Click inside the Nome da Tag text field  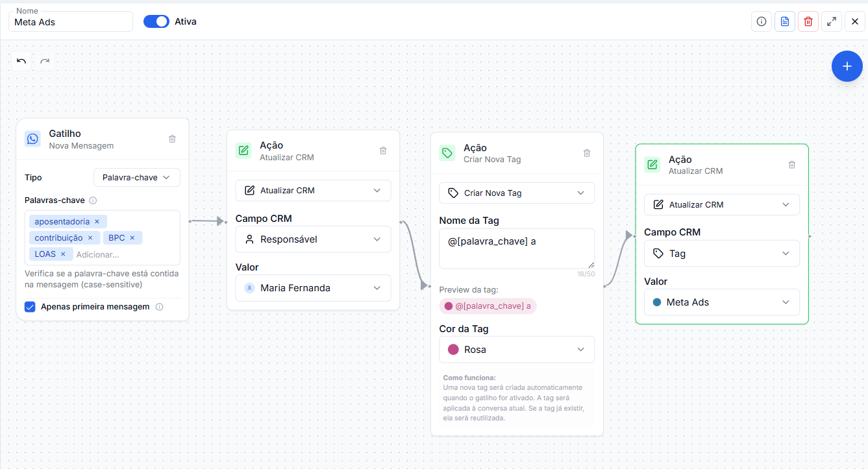click(516, 248)
